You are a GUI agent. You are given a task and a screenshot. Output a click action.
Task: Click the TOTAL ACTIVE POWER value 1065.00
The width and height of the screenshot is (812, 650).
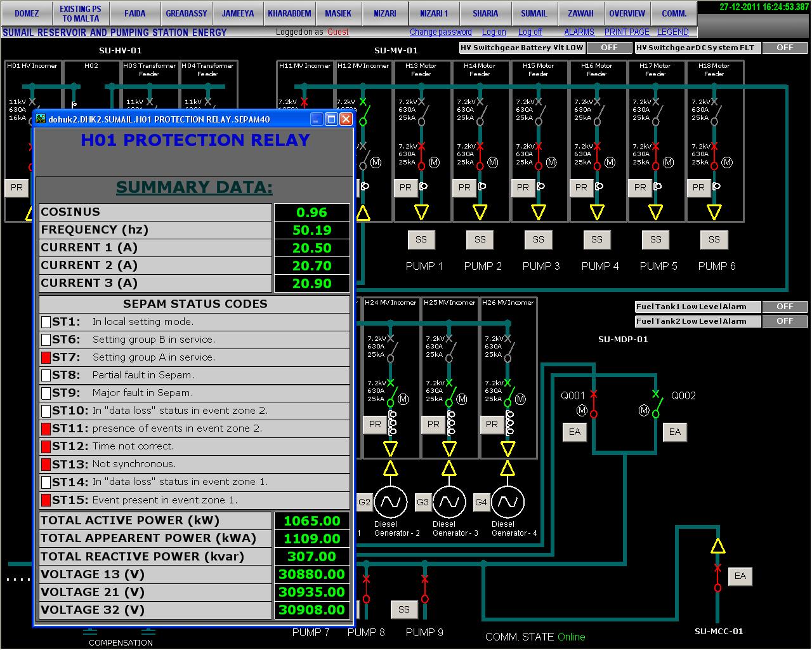click(311, 521)
